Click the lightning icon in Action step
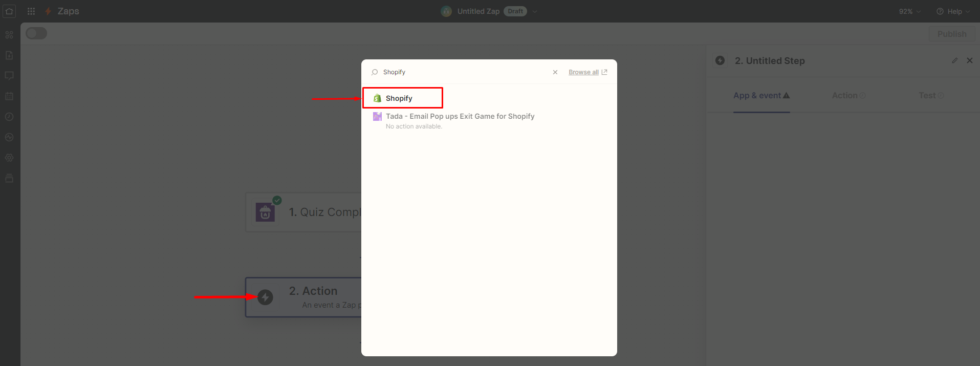 [x=265, y=297]
